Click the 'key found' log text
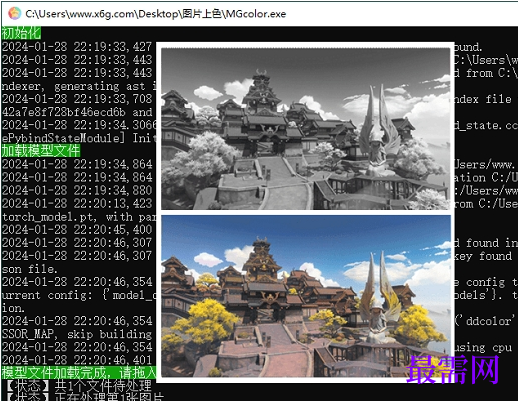518x401 pixels. point(483,256)
